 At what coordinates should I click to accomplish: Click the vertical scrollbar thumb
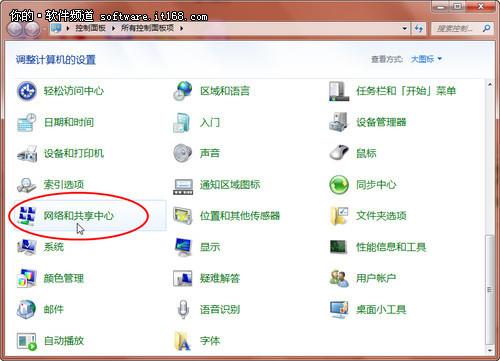coord(489,290)
